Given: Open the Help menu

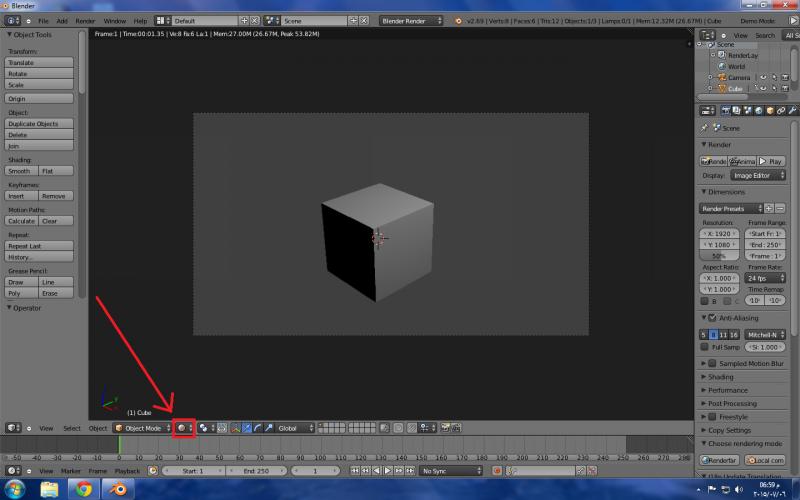Looking at the screenshot, I should click(140, 21).
